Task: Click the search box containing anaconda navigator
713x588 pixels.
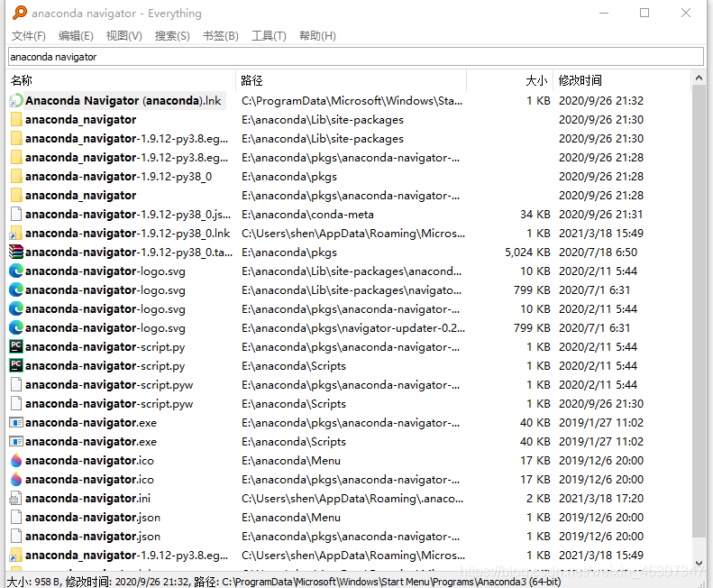Action: click(356, 57)
